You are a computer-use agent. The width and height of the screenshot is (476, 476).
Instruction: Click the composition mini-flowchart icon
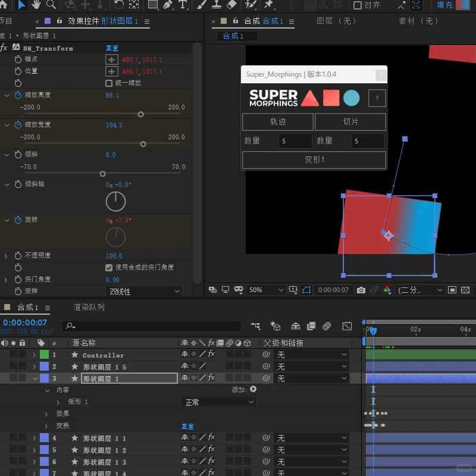pyautogui.click(x=255, y=326)
